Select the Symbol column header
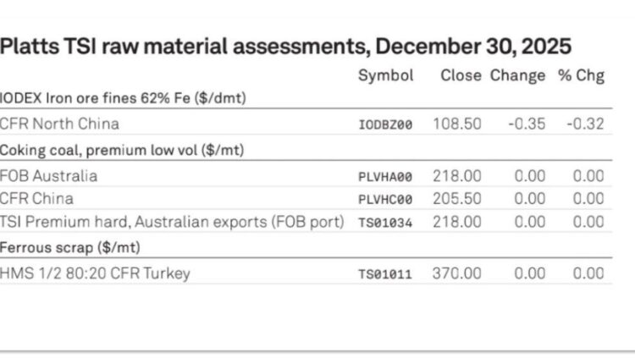The height and width of the screenshot is (364, 635). click(x=385, y=76)
